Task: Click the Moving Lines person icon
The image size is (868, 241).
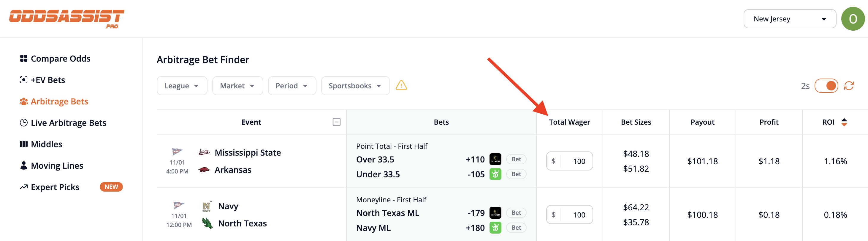Action: pyautogui.click(x=23, y=165)
